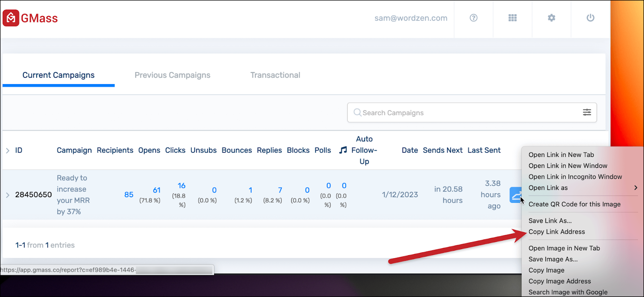
Task: Click the in 20.58 hours value
Action: point(448,195)
